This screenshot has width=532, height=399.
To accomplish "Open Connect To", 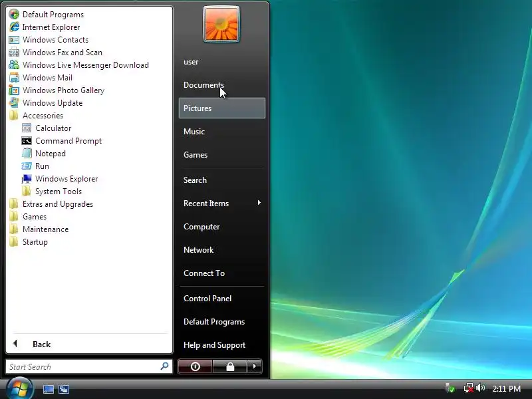I will coord(222,273).
